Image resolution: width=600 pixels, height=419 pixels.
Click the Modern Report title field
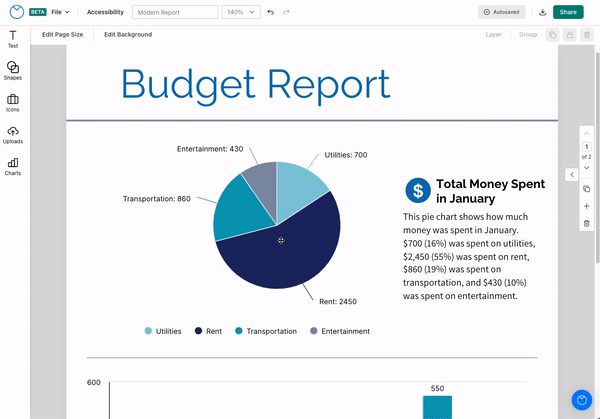click(x=174, y=12)
